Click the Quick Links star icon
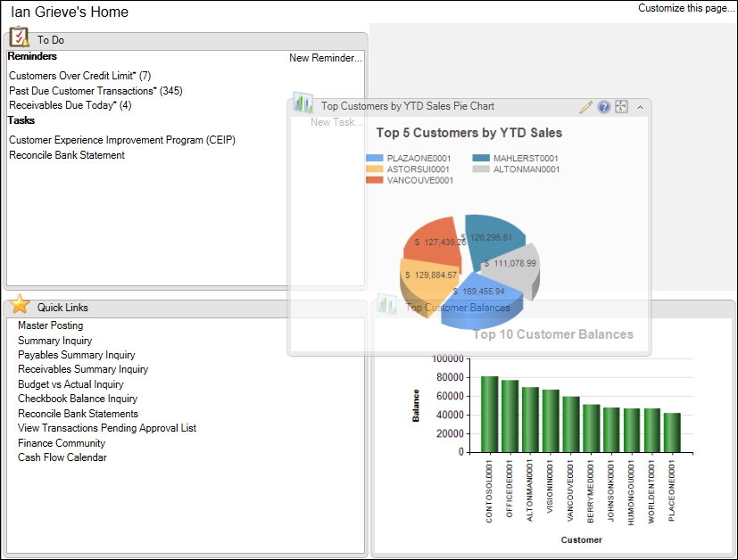The height and width of the screenshot is (560, 738). (x=20, y=305)
